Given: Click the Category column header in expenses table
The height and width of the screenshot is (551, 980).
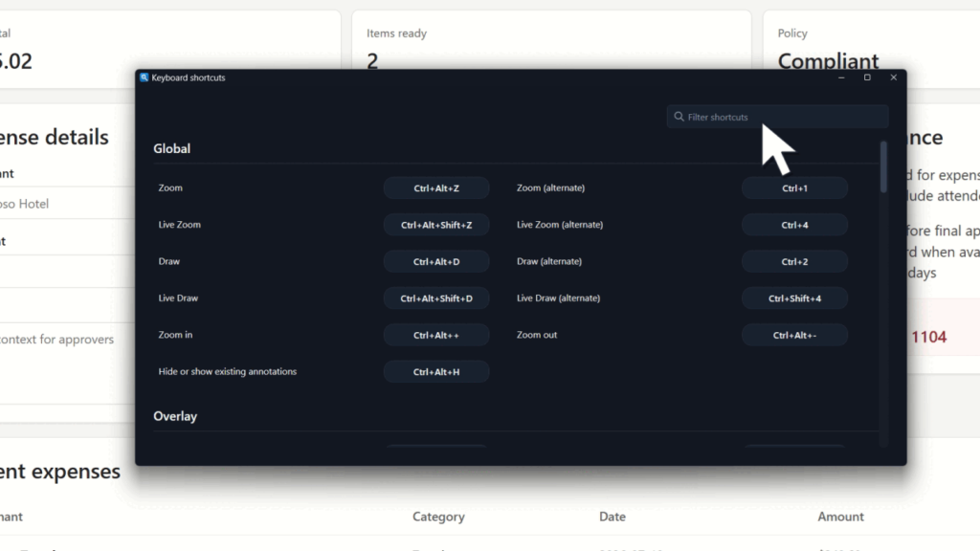Looking at the screenshot, I should (x=438, y=517).
